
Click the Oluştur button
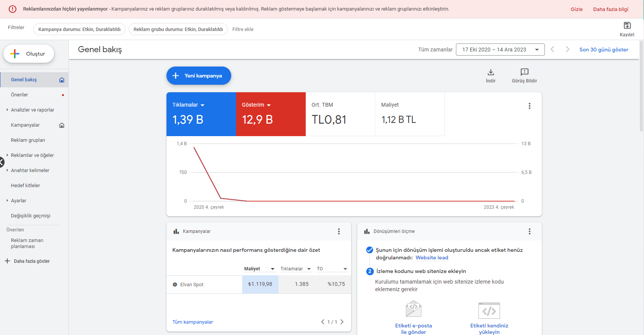click(29, 54)
